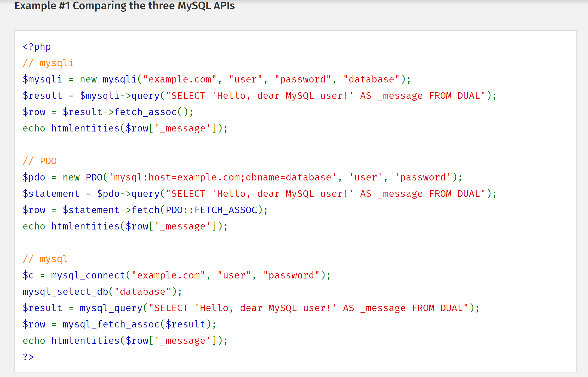Click the 'Example #1 Comparing the three MySQL APIs' heading
This screenshot has width=588, height=377.
click(x=125, y=6)
